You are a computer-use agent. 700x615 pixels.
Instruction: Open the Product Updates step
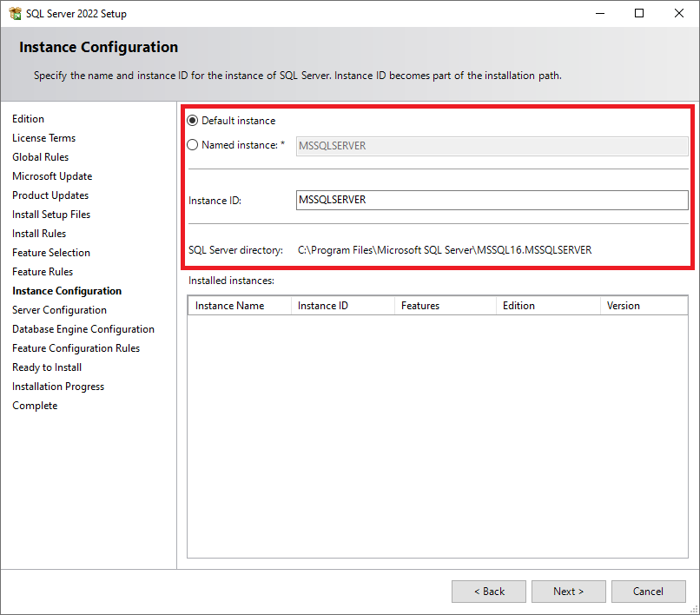click(x=50, y=195)
